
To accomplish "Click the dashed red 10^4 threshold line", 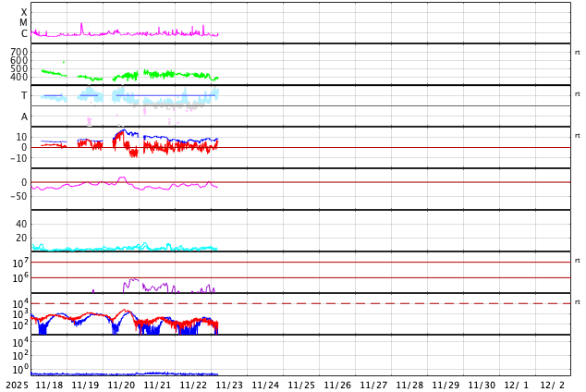I will pos(300,303).
